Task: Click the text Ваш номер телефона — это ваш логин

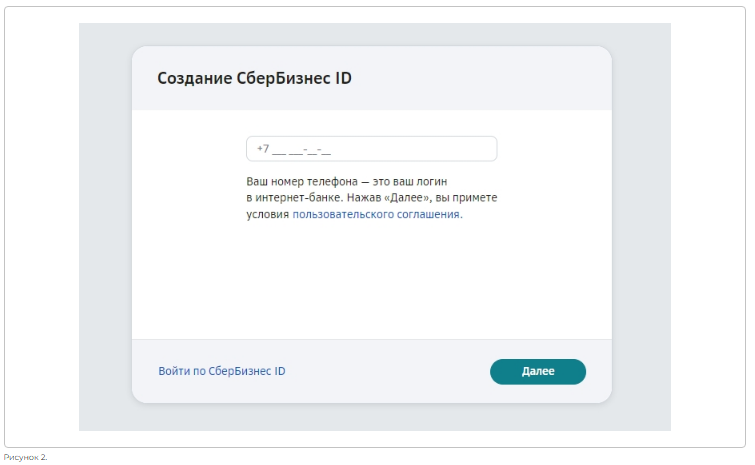Action: tap(347, 181)
